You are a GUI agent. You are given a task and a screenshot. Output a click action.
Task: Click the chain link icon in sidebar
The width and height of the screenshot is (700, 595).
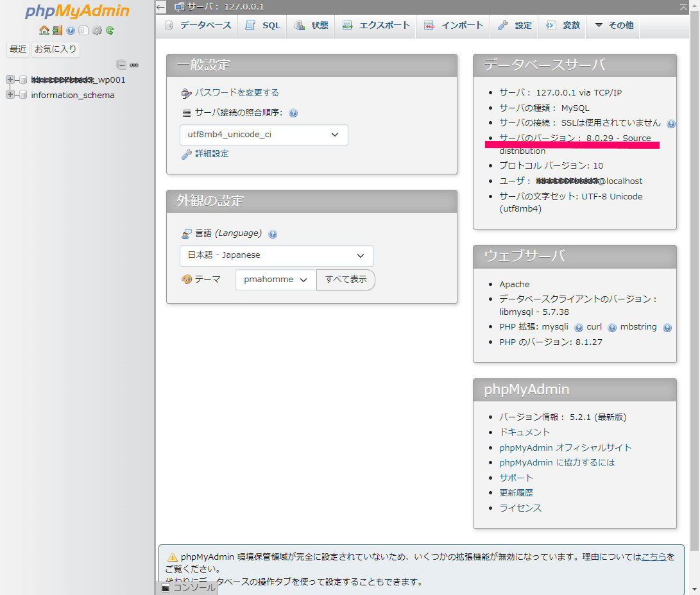click(x=134, y=65)
